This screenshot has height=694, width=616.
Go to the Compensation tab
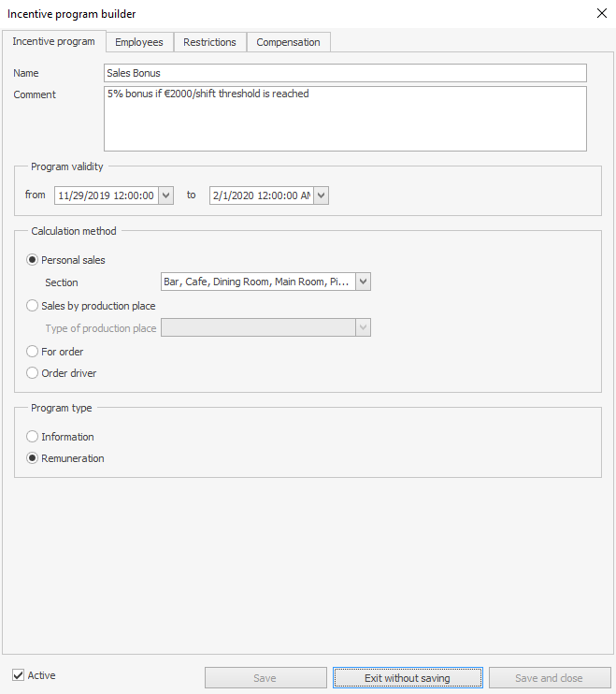point(288,42)
